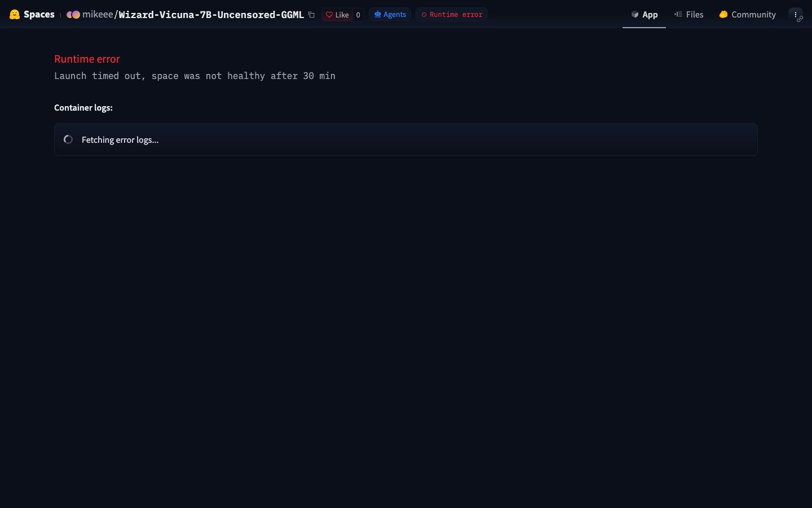Click the mikeee user avatar icon
Screen dimensions: 812x508
click(73, 15)
